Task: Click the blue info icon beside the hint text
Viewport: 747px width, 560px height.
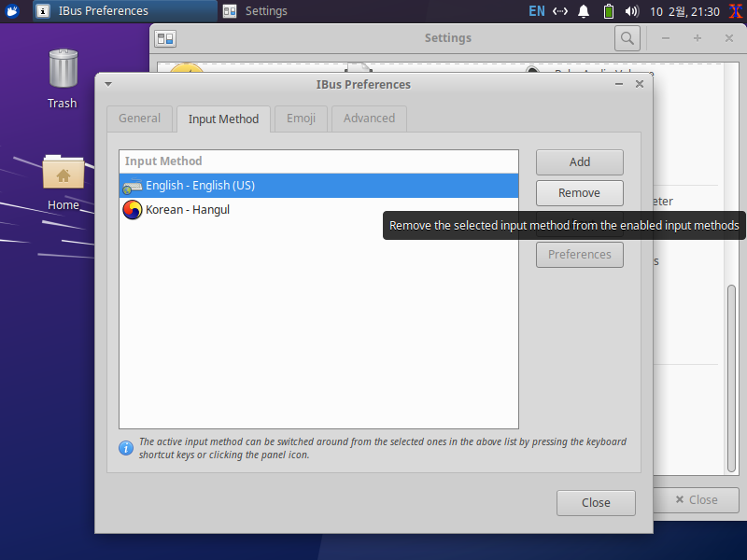Action: [x=126, y=448]
